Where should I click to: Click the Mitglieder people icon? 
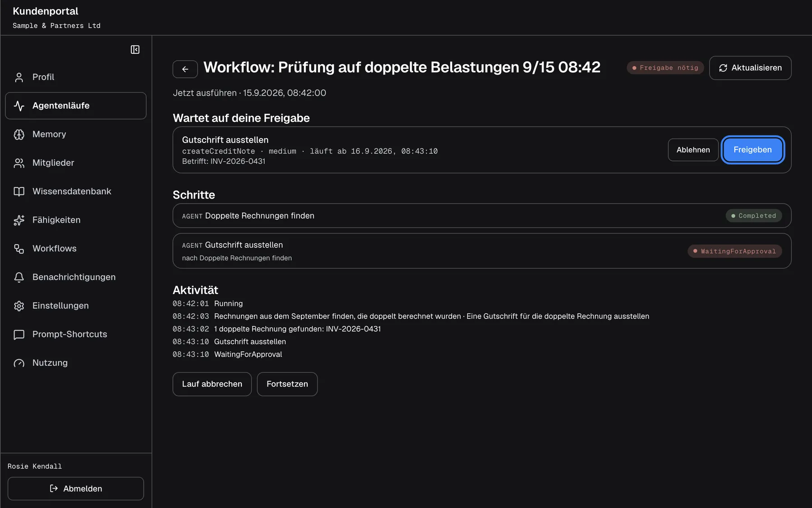(19, 163)
